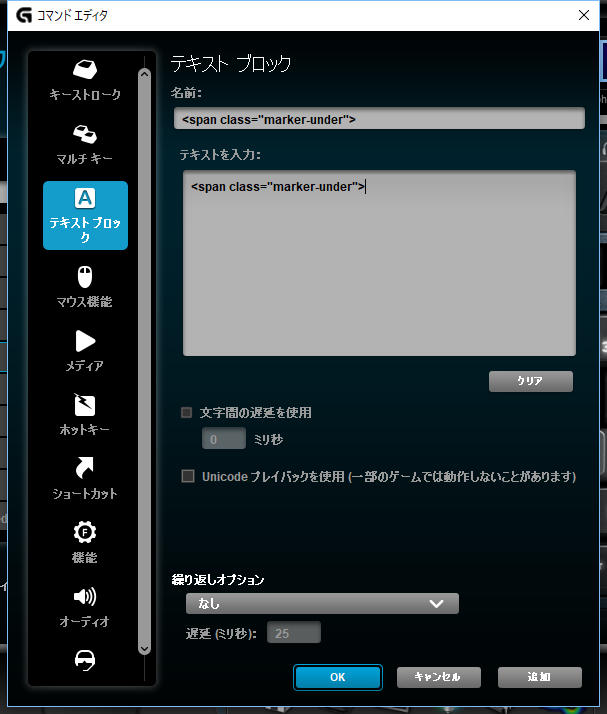Click sidebar scrollbar down arrow

(x=144, y=648)
